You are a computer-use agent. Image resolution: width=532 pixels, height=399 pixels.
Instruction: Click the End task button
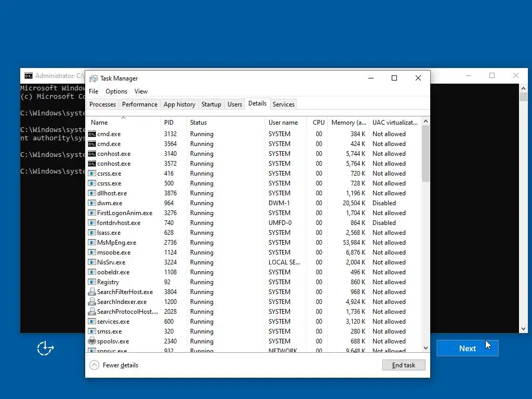point(404,365)
